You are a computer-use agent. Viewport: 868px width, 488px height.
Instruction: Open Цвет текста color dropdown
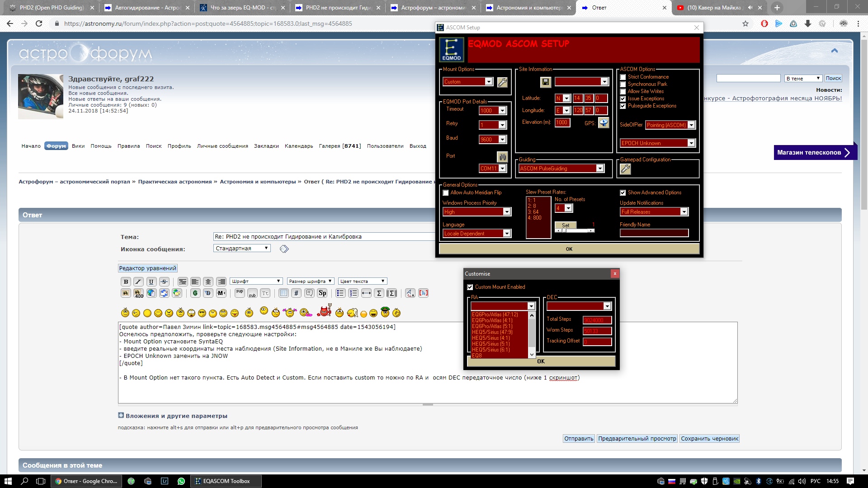(363, 282)
